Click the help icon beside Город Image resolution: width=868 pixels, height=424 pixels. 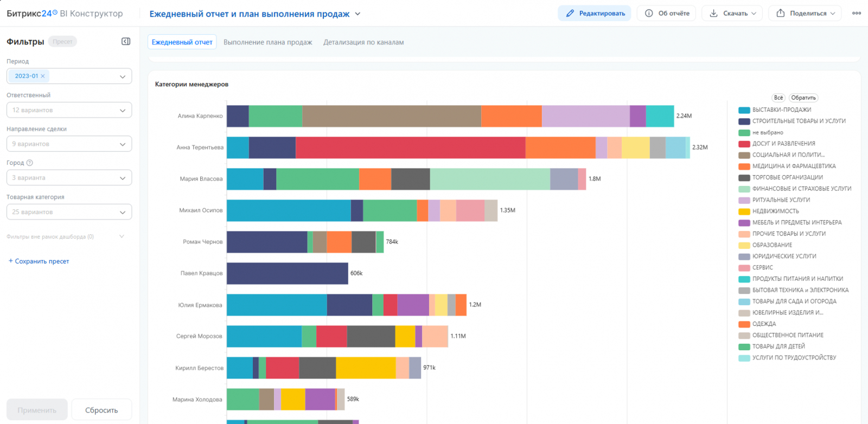30,163
